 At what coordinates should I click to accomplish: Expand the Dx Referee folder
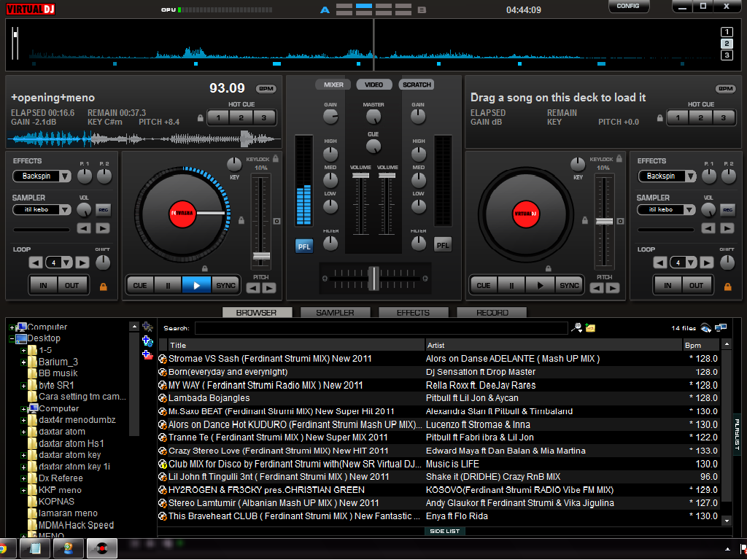click(x=23, y=478)
